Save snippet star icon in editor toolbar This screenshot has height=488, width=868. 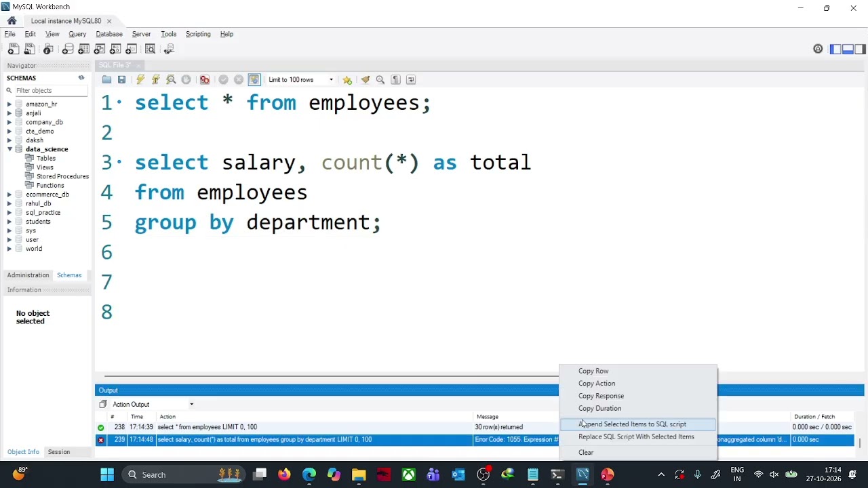(347, 80)
